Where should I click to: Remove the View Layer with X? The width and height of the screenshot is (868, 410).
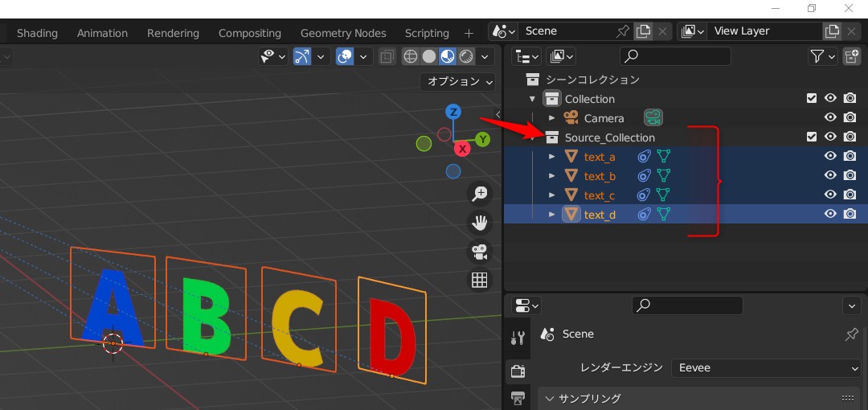tap(851, 31)
